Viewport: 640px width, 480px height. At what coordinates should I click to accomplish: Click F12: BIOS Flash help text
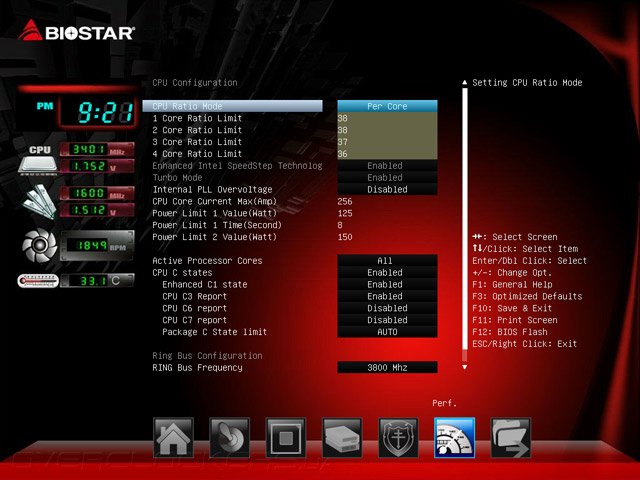click(x=510, y=332)
